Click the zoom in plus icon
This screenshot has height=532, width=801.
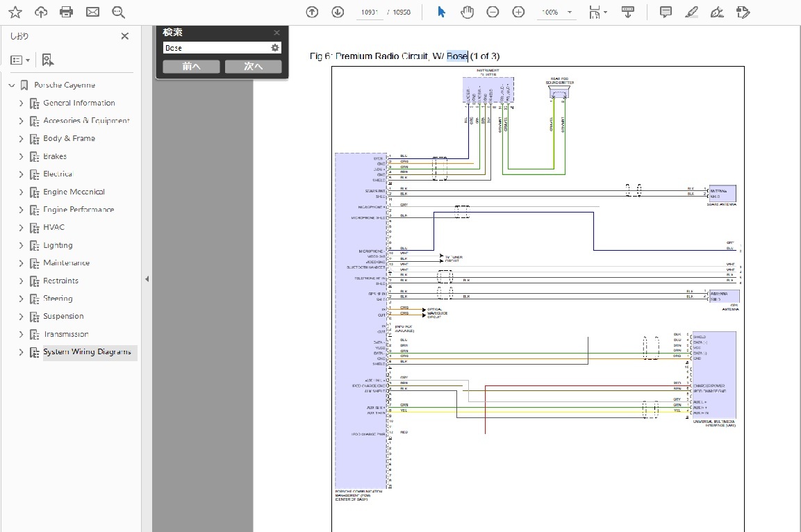coord(518,12)
